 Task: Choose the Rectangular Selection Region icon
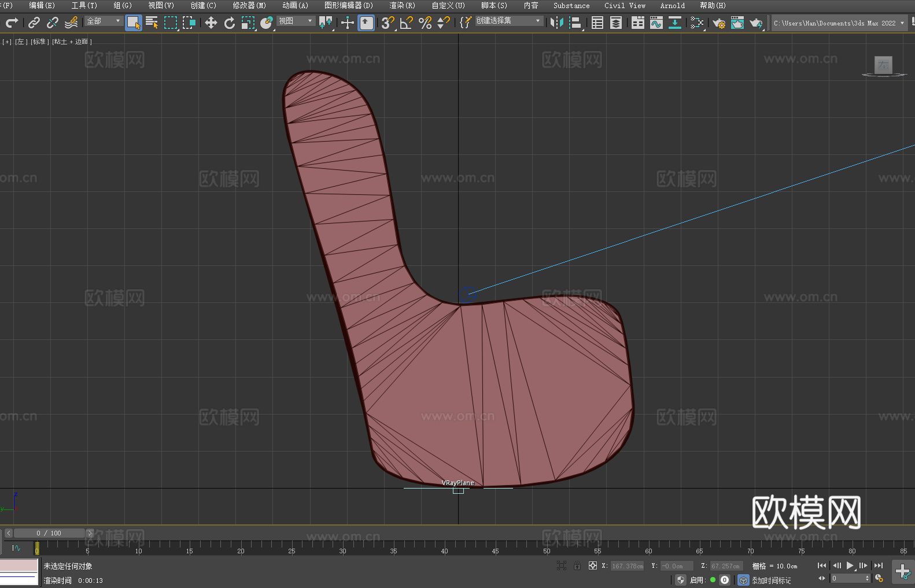(x=171, y=23)
